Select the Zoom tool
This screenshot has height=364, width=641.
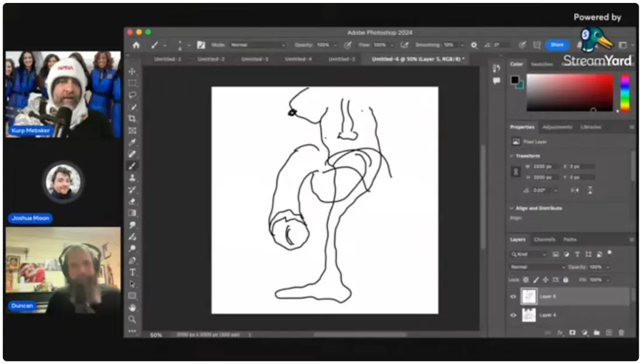(x=132, y=319)
